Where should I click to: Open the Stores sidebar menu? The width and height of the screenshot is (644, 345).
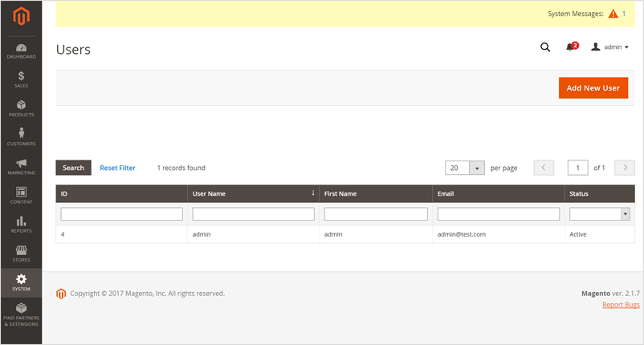coord(21,253)
